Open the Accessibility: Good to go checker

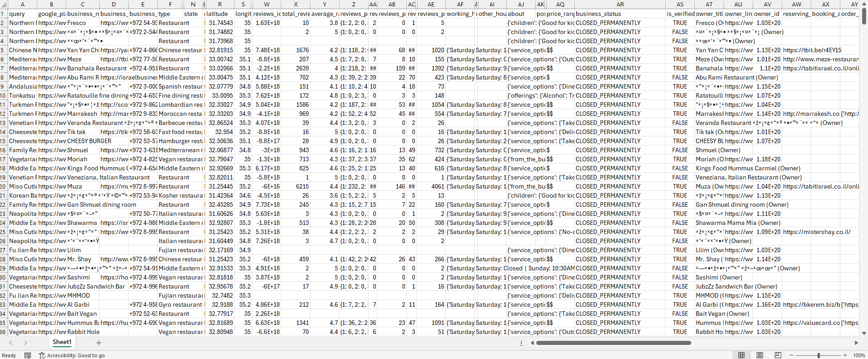pyautogui.click(x=72, y=355)
